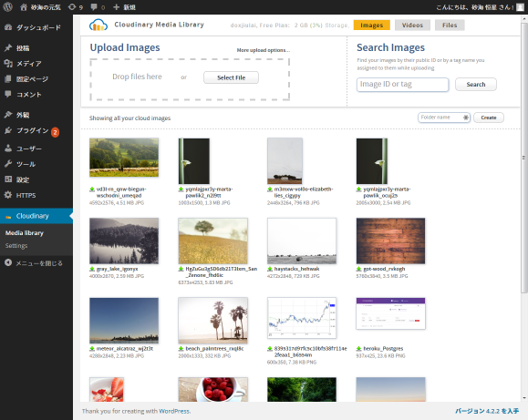
Task: Focus the Folder name input field
Action: 444,118
